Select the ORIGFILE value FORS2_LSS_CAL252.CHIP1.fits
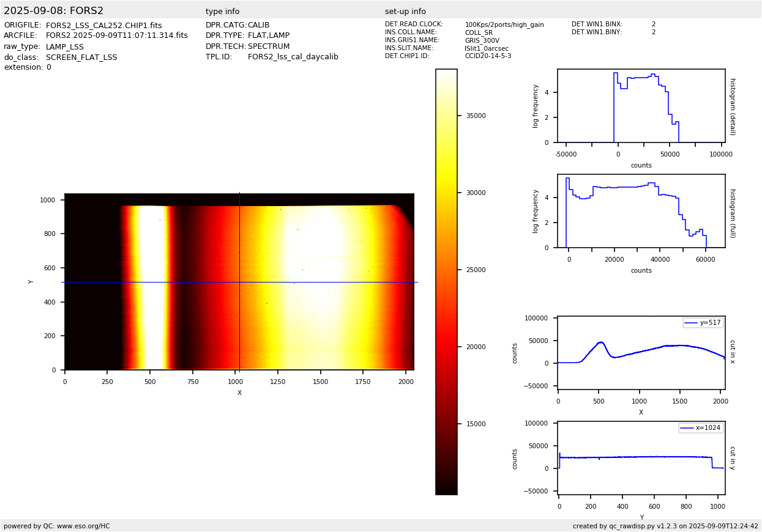Image resolution: width=762 pixels, height=532 pixels. coord(104,26)
